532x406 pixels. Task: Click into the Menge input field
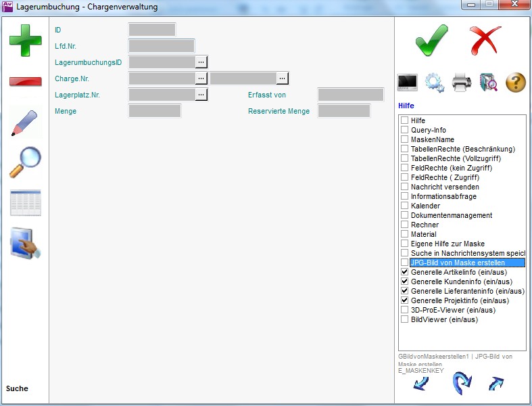pos(155,111)
